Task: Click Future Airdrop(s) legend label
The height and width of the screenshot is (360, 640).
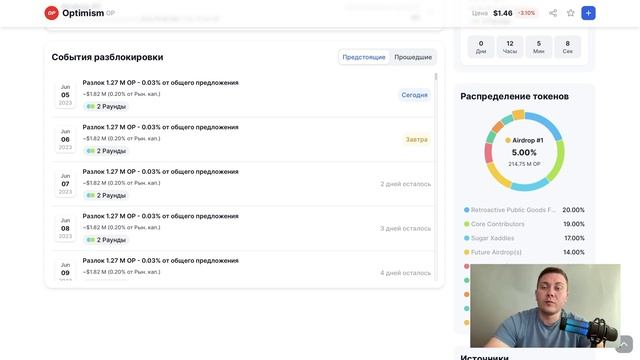Action: click(x=496, y=252)
